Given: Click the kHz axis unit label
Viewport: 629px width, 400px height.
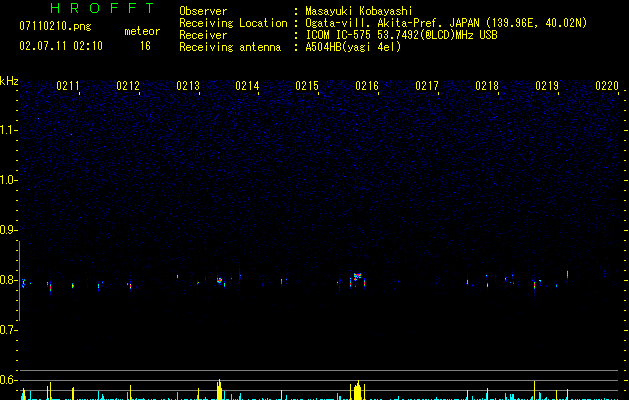Looking at the screenshot, I should pos(9,81).
